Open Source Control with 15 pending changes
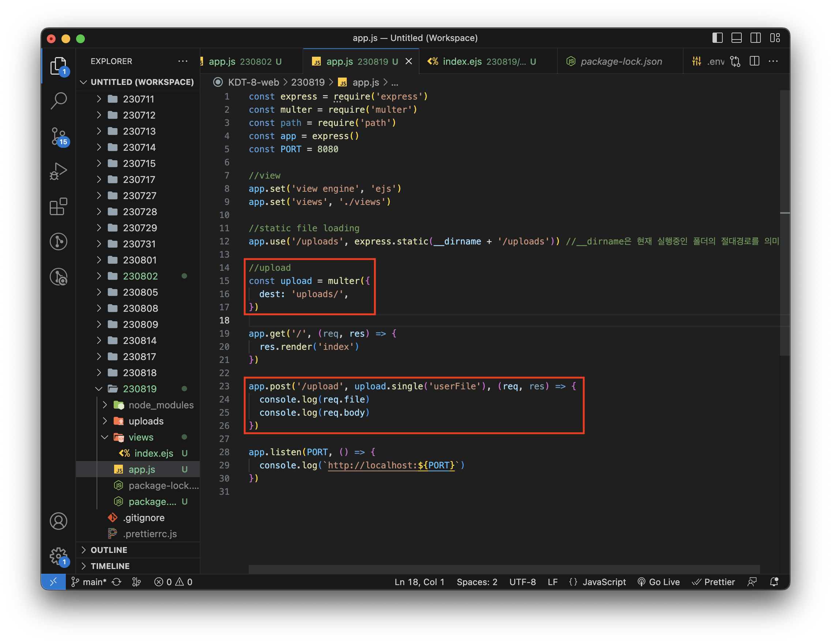 click(x=59, y=137)
